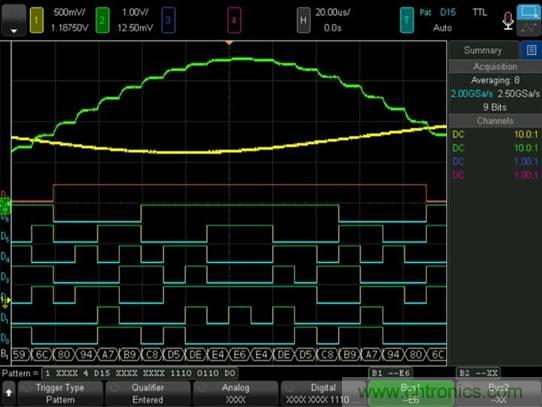
Task: Enable the blue channel 3 button
Action: (168, 20)
